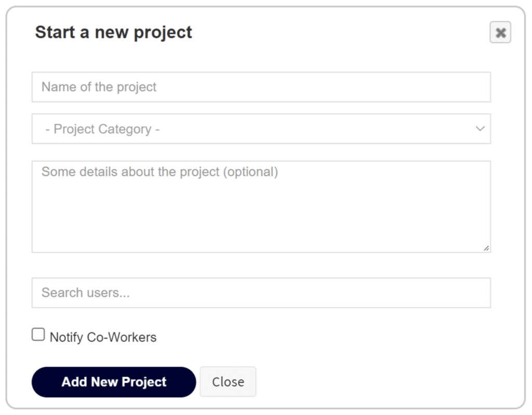Image resolution: width=532 pixels, height=415 pixels.
Task: Click the Name of the project field
Action: coord(261,87)
